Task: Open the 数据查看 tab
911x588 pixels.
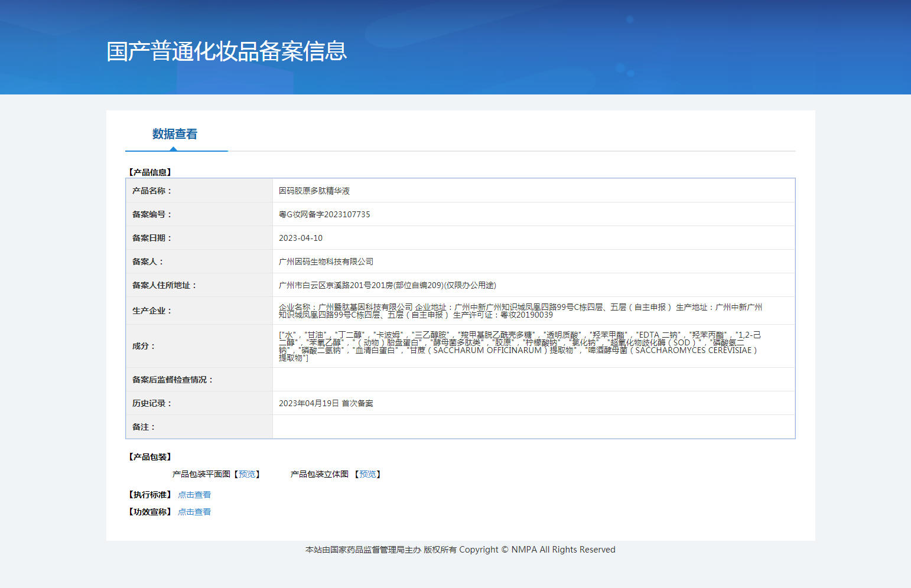Action: coord(175,134)
